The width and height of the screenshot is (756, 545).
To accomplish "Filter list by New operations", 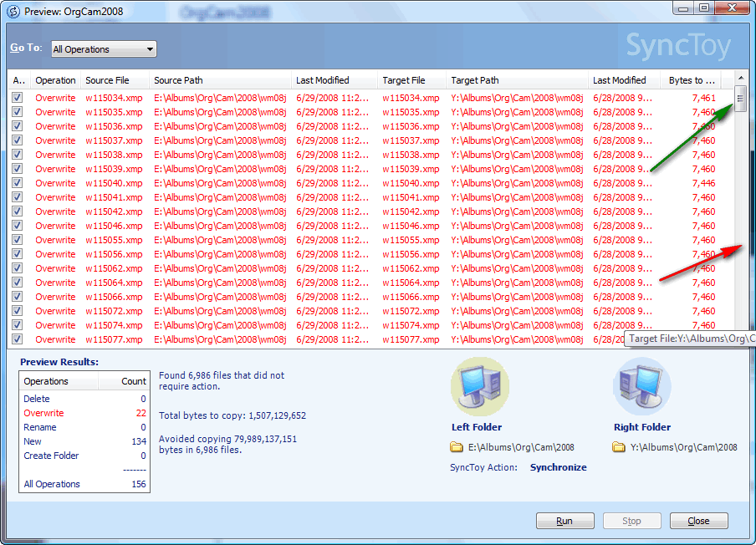I will [x=33, y=441].
